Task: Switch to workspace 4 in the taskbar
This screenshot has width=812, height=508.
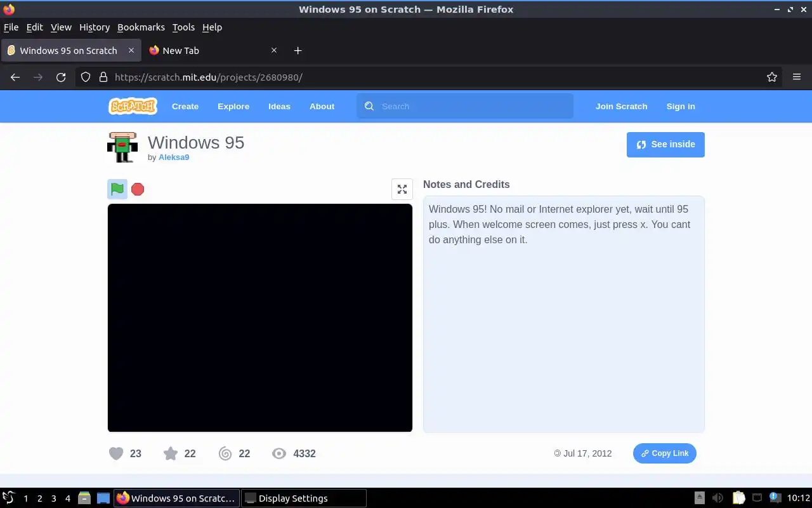Action: tap(67, 498)
